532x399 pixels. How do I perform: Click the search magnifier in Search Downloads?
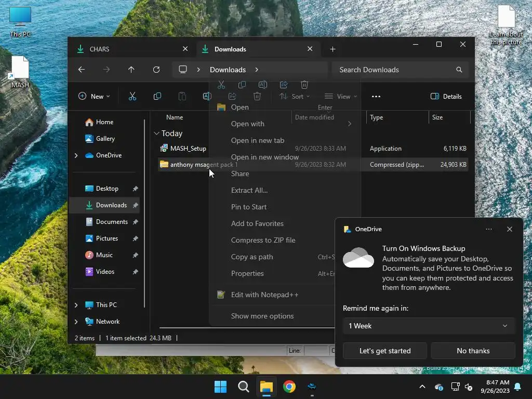tap(459, 70)
